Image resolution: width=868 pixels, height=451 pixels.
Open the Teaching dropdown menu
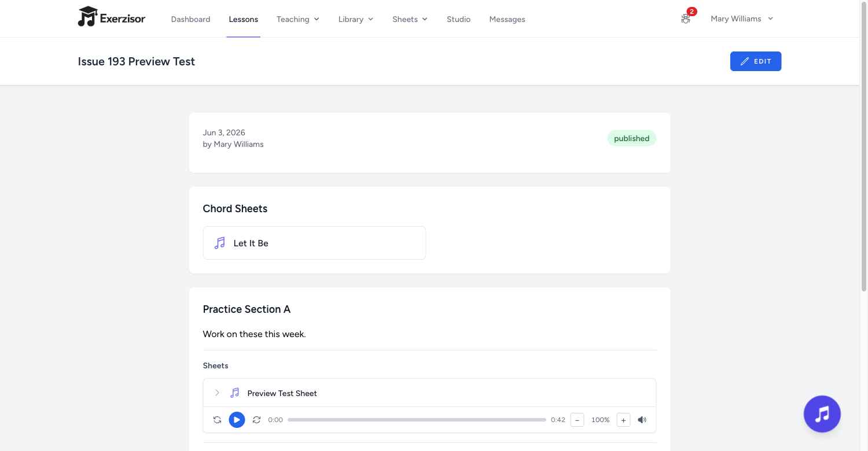coord(298,19)
